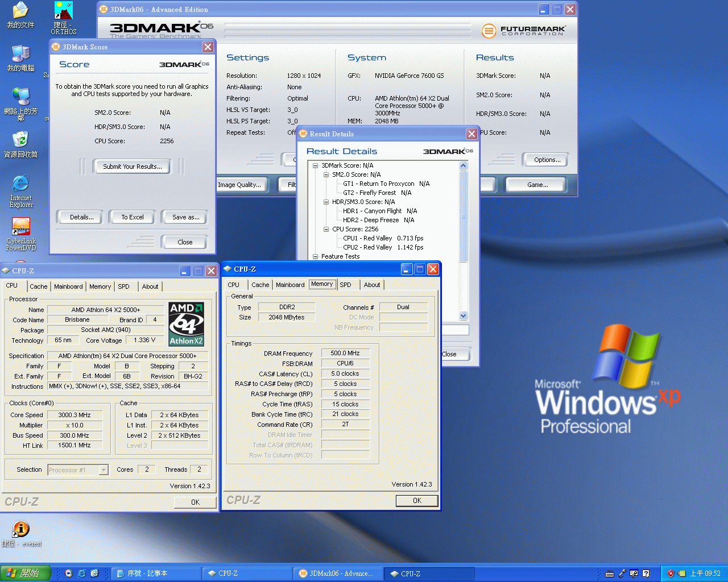Open the everest shortcut on desktop
The width and height of the screenshot is (728, 582).
tap(21, 534)
